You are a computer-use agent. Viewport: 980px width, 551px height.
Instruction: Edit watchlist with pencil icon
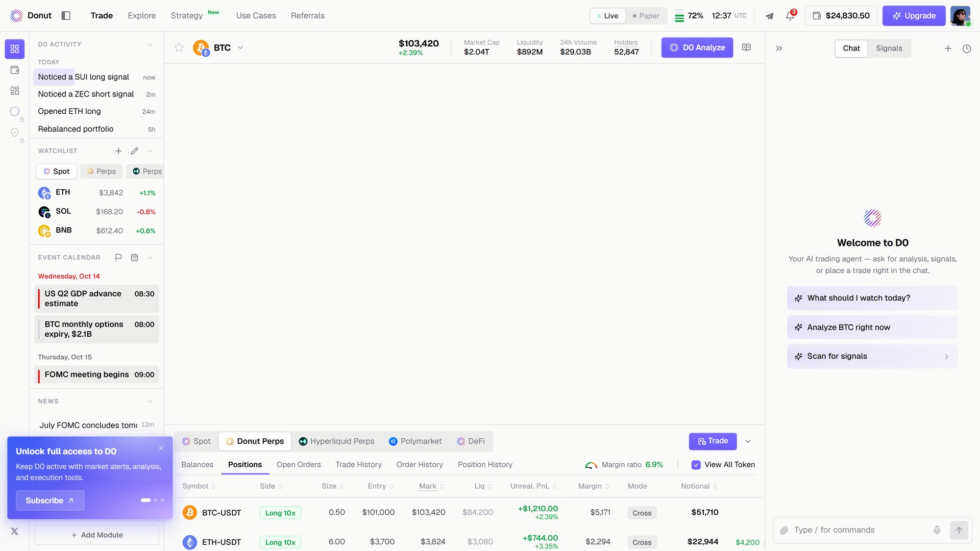[x=134, y=151]
